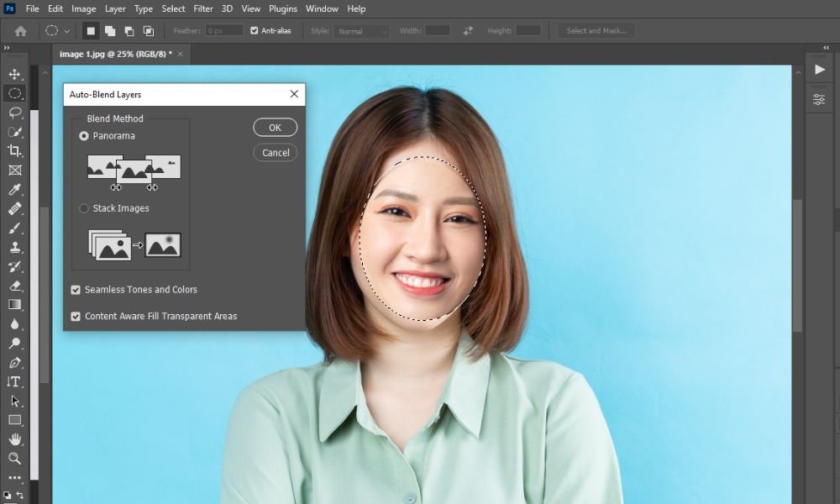Select the Panorama blend method
Screen dimensions: 840x504
coord(83,136)
